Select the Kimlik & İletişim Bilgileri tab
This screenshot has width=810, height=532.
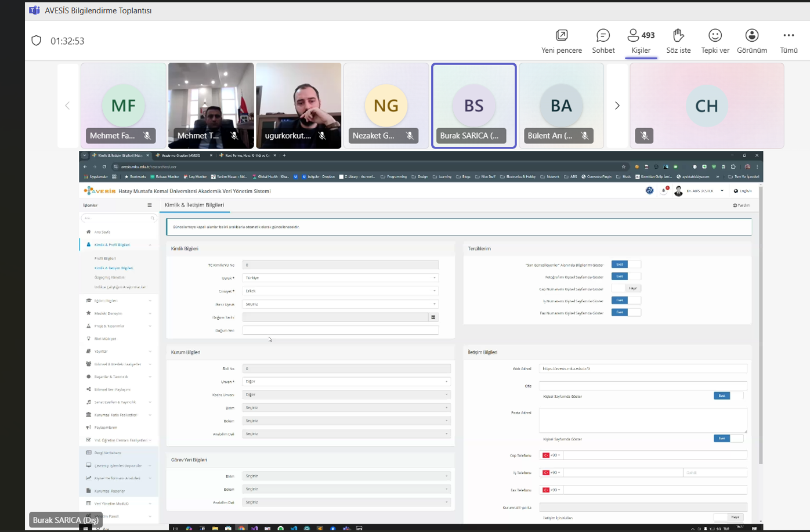click(194, 205)
